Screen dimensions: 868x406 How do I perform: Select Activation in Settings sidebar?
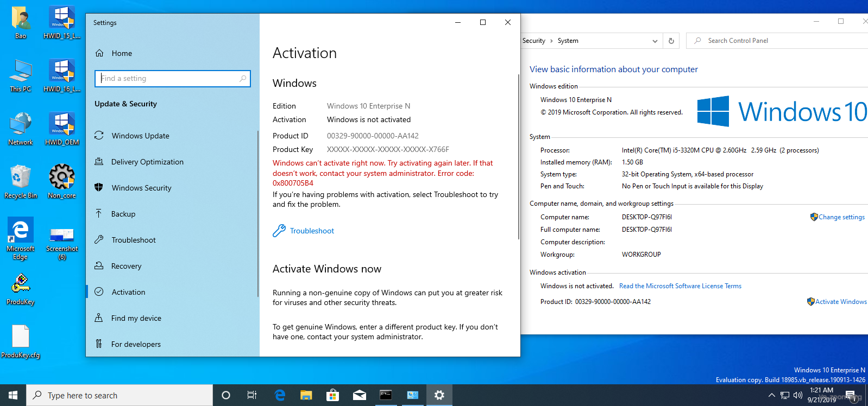click(172, 292)
